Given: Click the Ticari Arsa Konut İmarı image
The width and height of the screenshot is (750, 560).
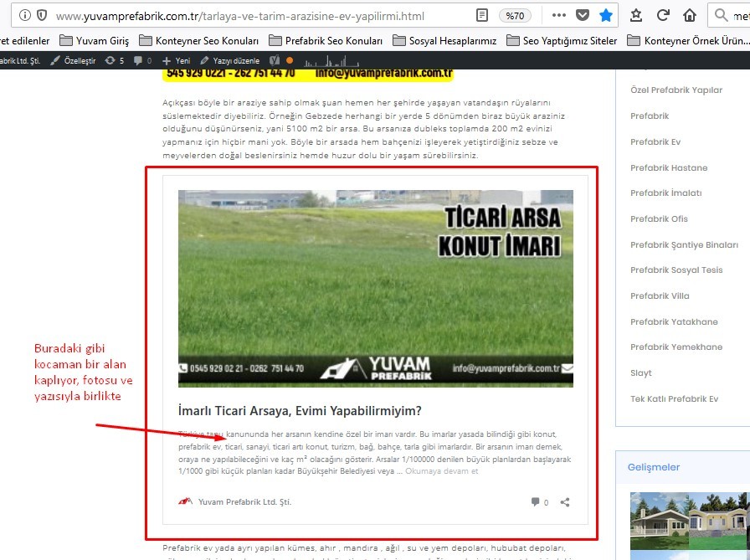Looking at the screenshot, I should point(376,288).
